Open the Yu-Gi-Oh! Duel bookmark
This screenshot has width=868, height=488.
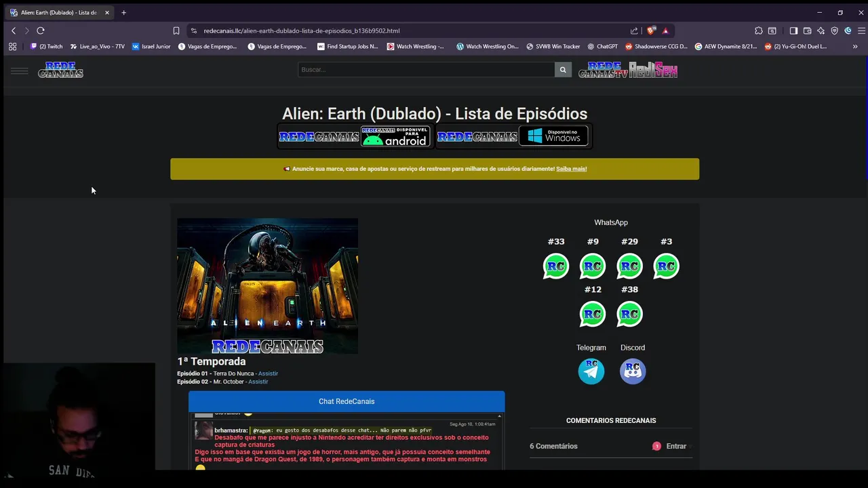(x=795, y=47)
